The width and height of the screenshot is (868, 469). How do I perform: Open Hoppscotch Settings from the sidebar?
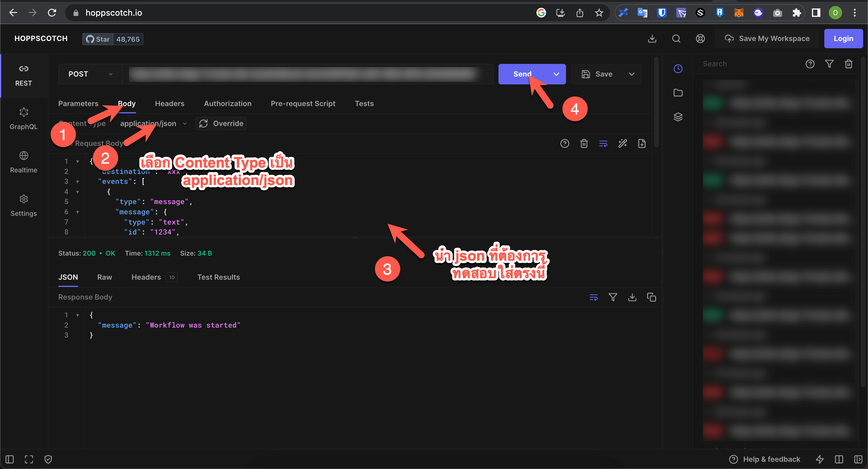24,205
